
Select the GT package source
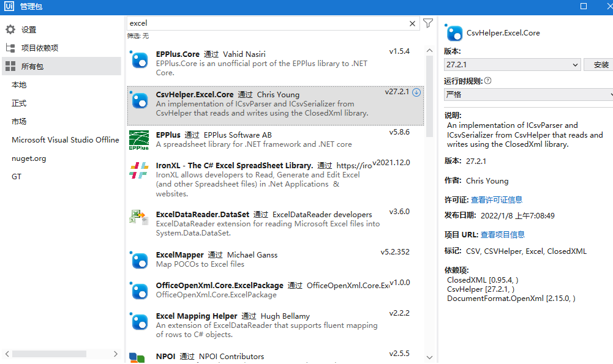pyautogui.click(x=17, y=177)
